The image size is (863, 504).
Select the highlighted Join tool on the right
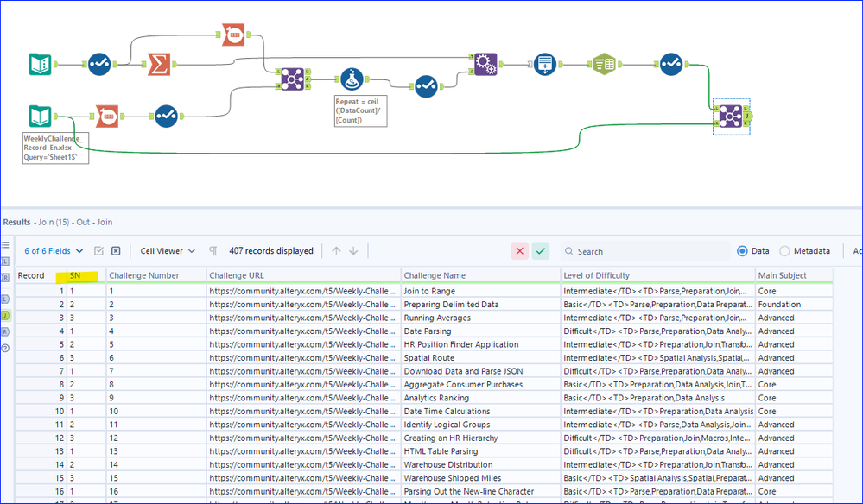point(730,117)
